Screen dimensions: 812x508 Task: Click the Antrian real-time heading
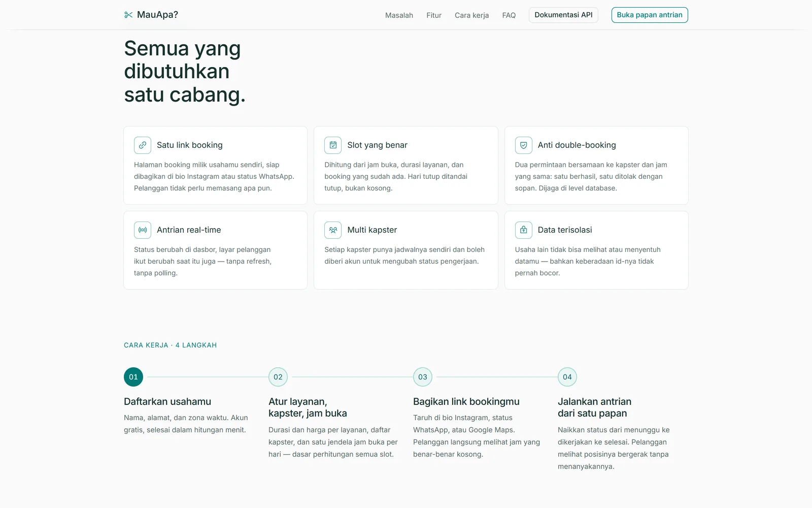(189, 230)
